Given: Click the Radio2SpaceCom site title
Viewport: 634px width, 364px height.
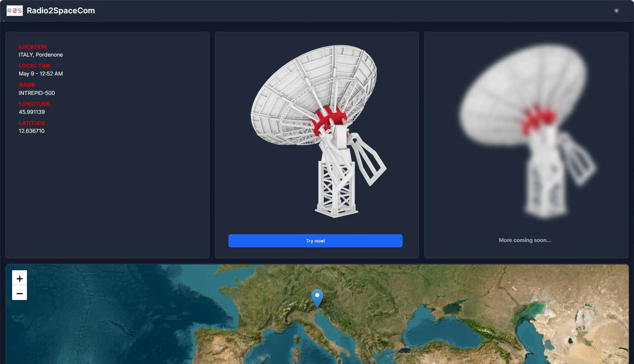Looking at the screenshot, I should (x=61, y=11).
